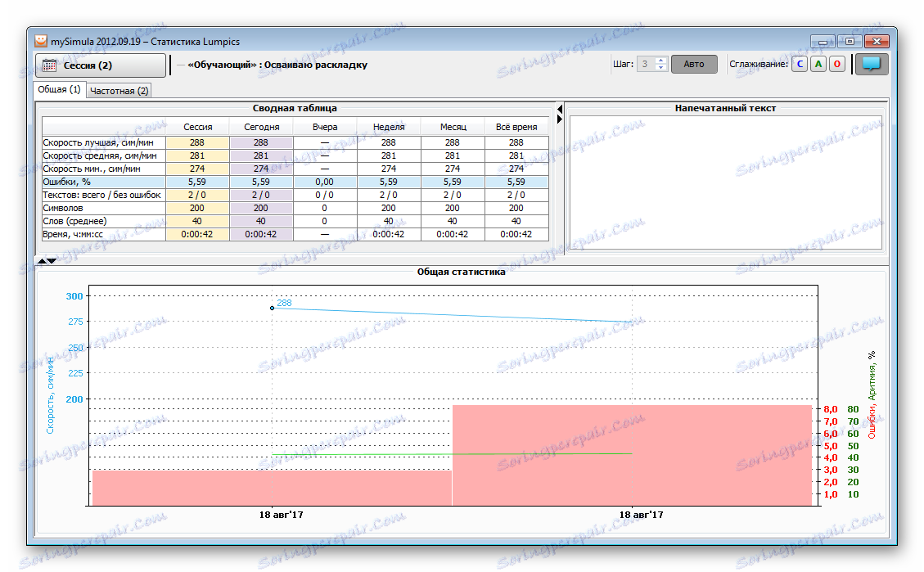Click inside the Напечатанный текст box
Viewport: 924px width, 572px height.
(x=725, y=182)
